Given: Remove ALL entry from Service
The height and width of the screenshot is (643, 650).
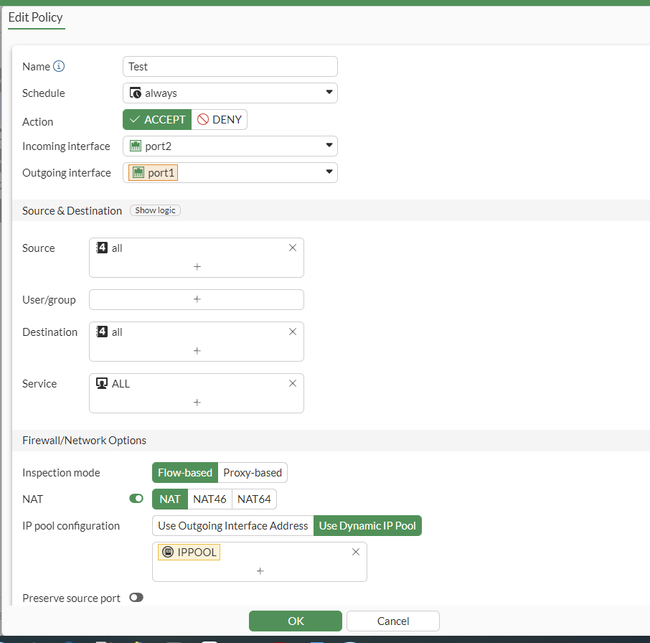Looking at the screenshot, I should (292, 384).
